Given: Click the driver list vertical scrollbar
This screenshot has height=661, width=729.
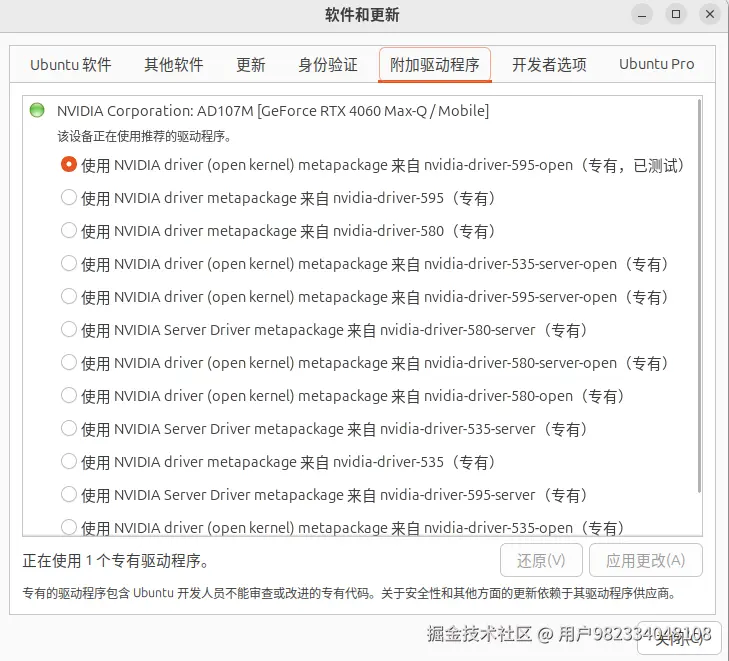Looking at the screenshot, I should [x=699, y=296].
